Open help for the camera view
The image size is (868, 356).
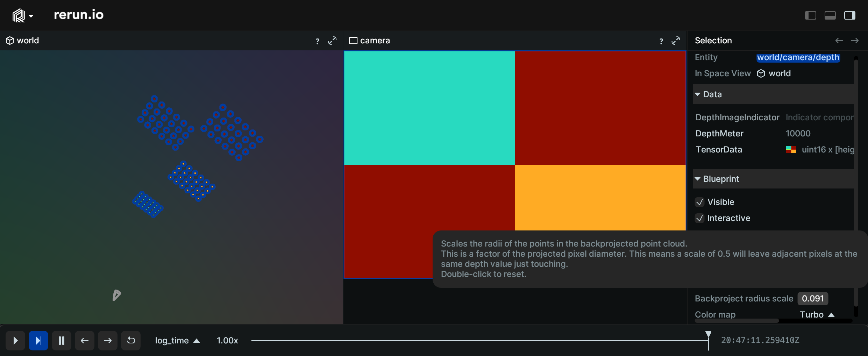pyautogui.click(x=661, y=41)
